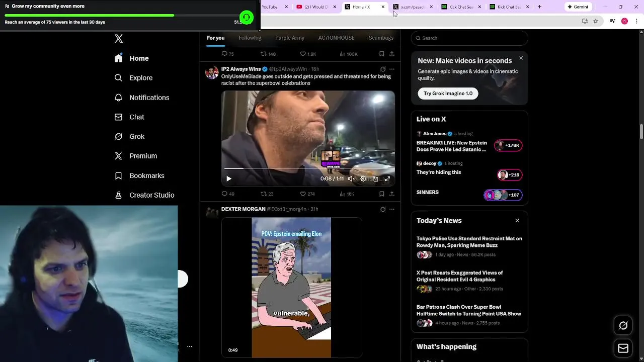Share the top post with 100K views
The image size is (644, 362).
[392, 54]
